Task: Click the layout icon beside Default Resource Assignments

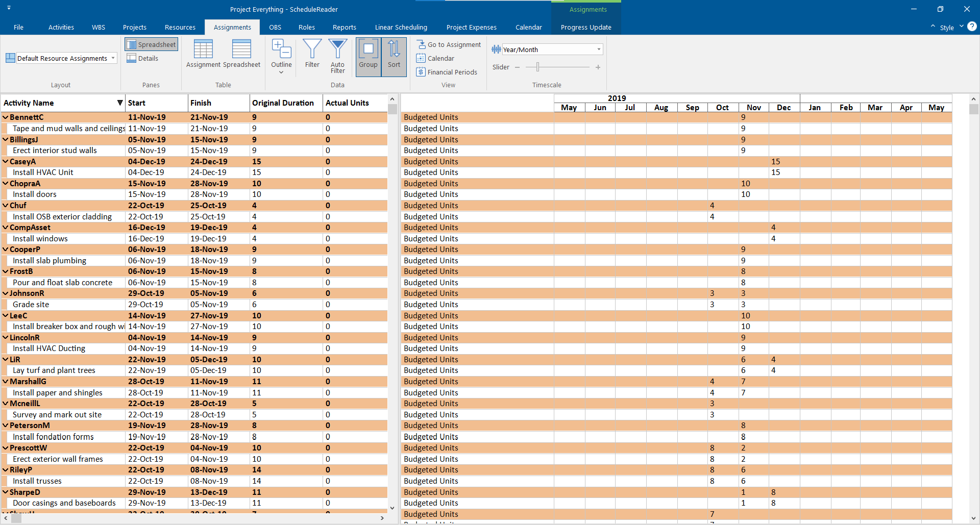Action: pos(10,58)
